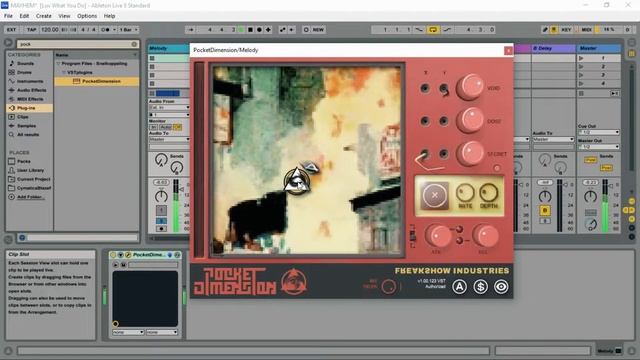
Task: Click the MIDI arrangement overdub plus icon
Action: pyautogui.click(x=268, y=30)
